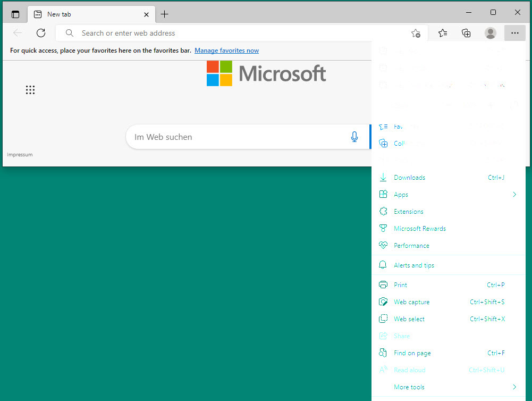Viewport: 532px width, 401px height.
Task: Choose Web select in the menu
Action: tap(448, 319)
